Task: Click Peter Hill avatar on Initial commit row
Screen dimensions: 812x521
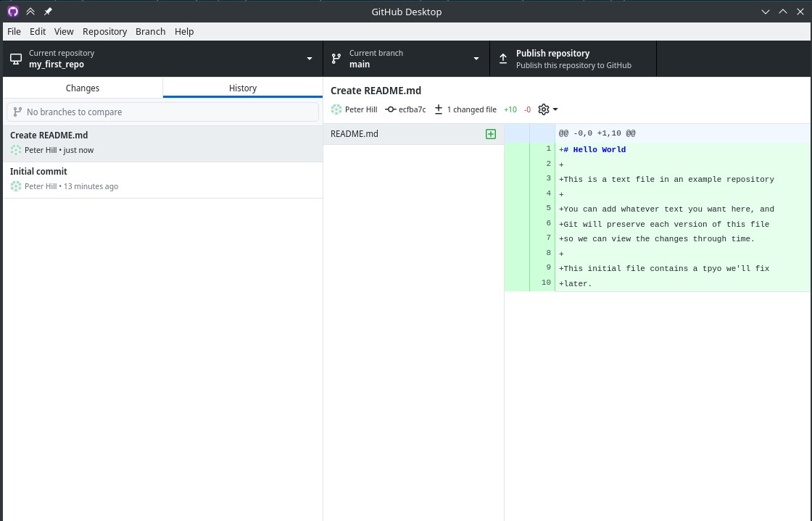Action: 16,186
